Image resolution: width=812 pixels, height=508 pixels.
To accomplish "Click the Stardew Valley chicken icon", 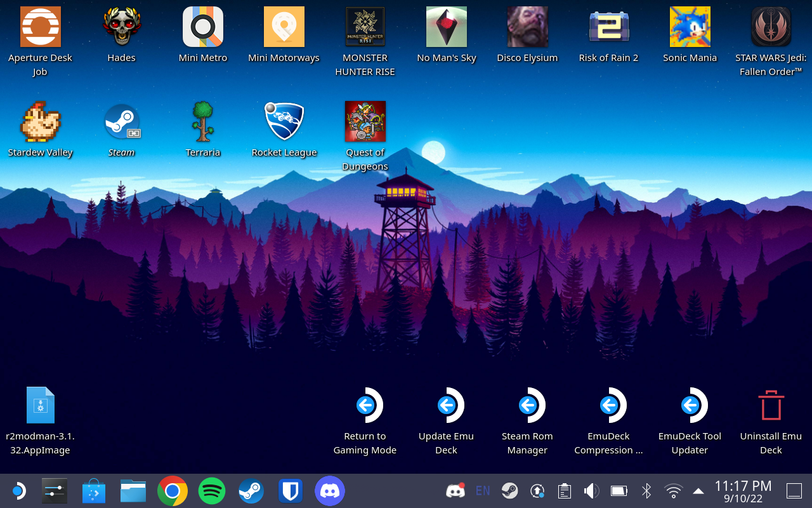I will (41, 121).
